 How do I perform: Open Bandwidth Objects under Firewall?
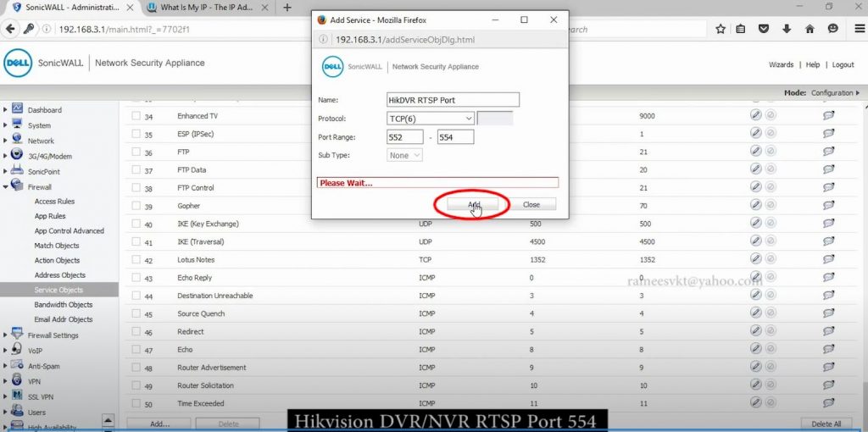[63, 305]
